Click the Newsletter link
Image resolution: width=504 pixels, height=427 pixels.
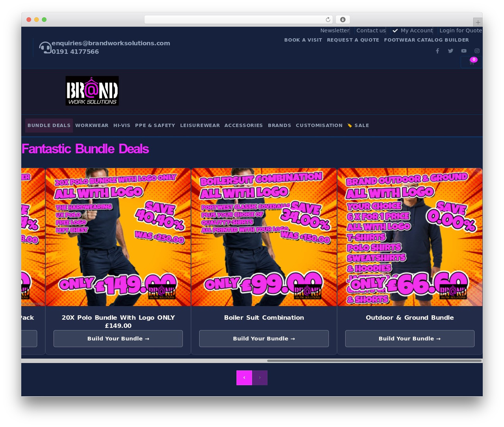tap(335, 30)
